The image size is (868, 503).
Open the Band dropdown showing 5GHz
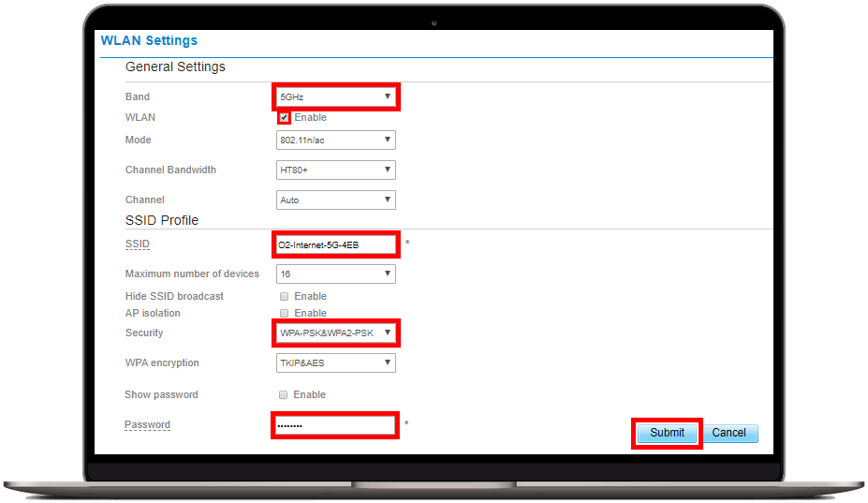click(x=335, y=96)
